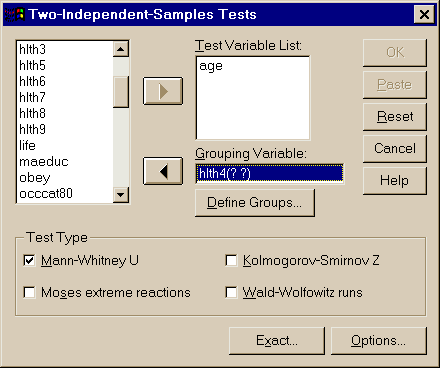The width and height of the screenshot is (440, 368).
Task: Check the Wald-Wolfowitz runs option
Action: [x=231, y=292]
